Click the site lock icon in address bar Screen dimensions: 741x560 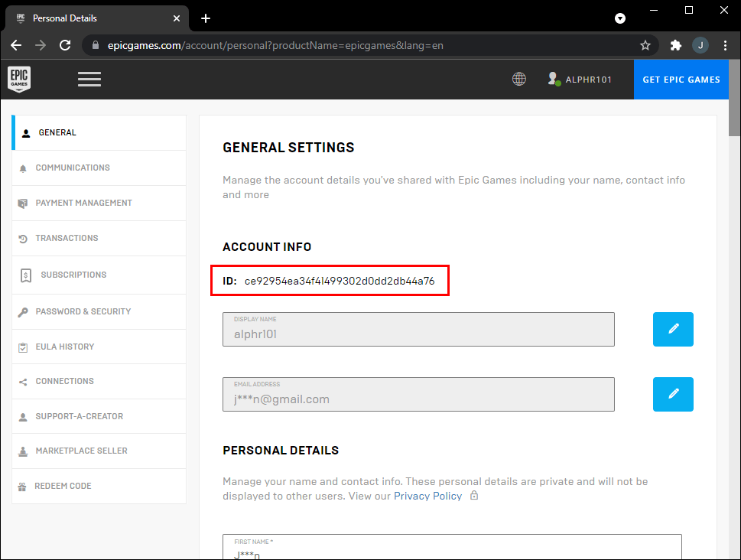96,45
